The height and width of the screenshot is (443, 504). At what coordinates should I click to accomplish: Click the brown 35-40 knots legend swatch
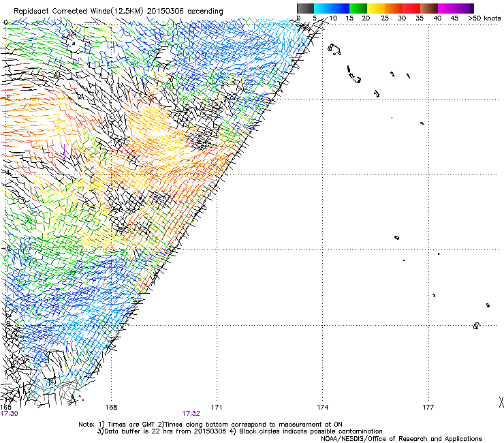click(429, 8)
